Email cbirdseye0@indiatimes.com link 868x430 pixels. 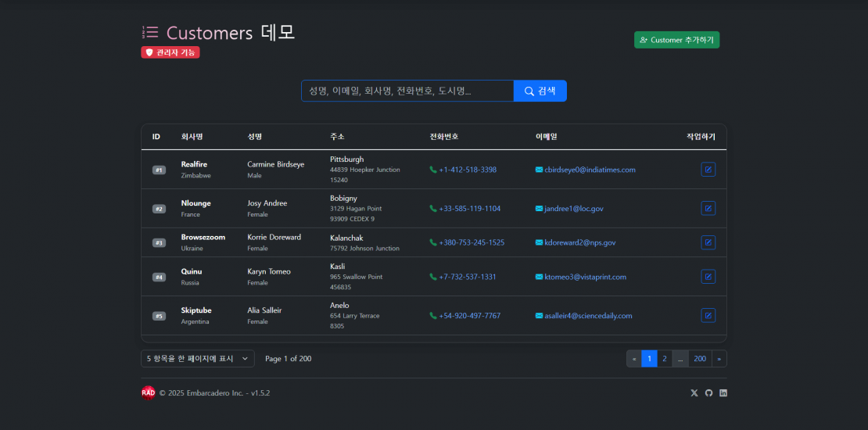[590, 170]
